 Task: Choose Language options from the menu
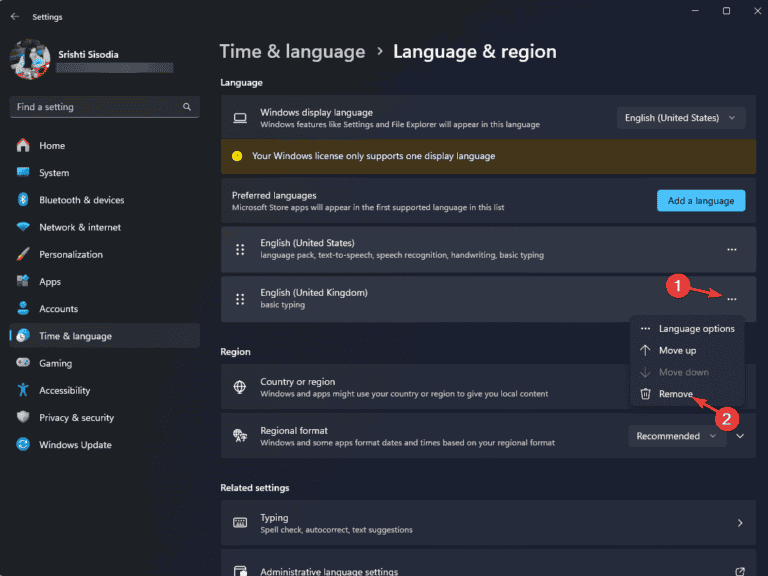click(x=687, y=329)
